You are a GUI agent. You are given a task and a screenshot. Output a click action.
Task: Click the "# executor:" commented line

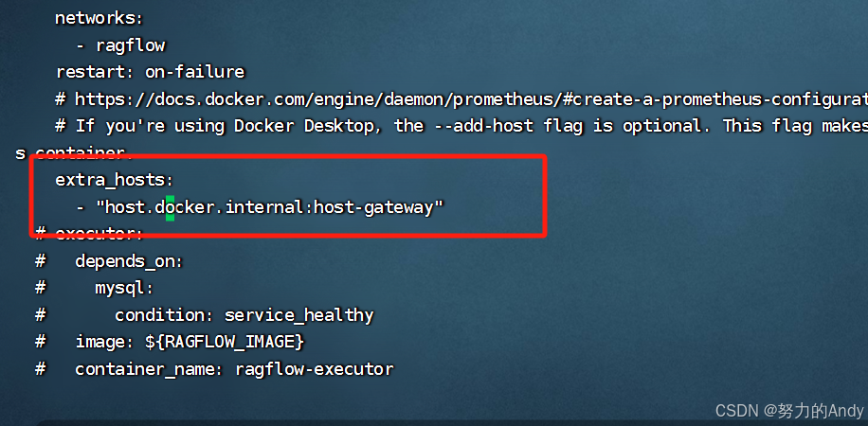(x=89, y=234)
